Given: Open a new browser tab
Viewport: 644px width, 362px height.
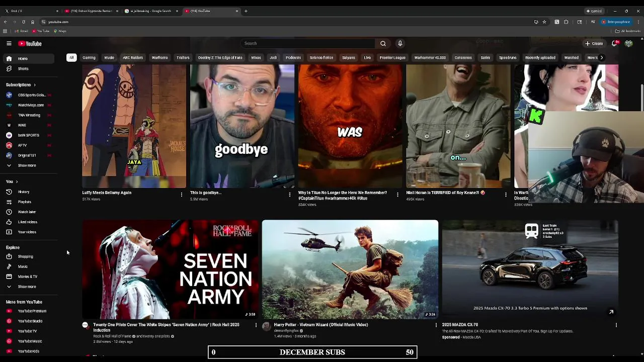Looking at the screenshot, I should (x=246, y=11).
